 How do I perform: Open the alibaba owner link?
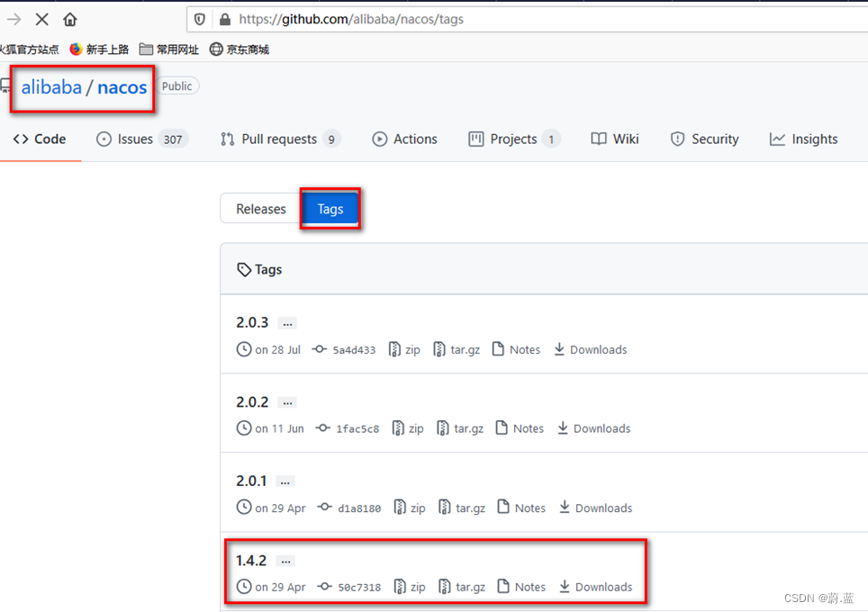tap(51, 87)
